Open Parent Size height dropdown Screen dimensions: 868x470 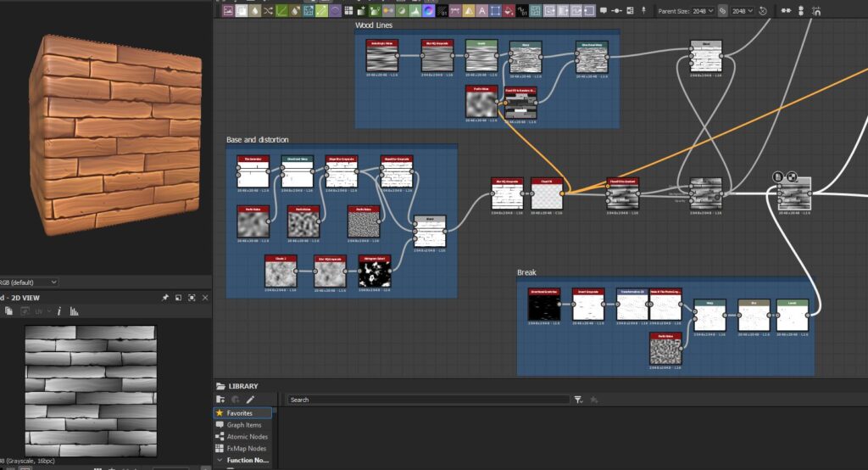tap(743, 11)
